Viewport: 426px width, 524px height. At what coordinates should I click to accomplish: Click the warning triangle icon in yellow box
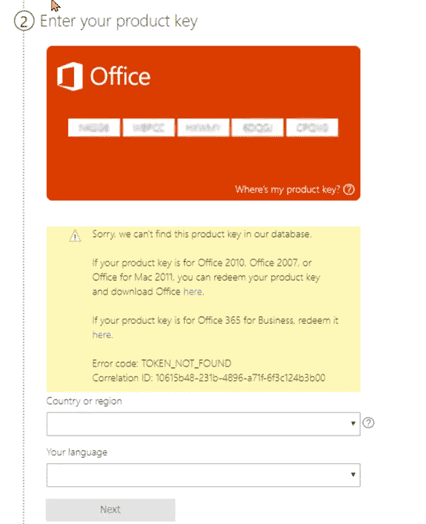coord(75,236)
